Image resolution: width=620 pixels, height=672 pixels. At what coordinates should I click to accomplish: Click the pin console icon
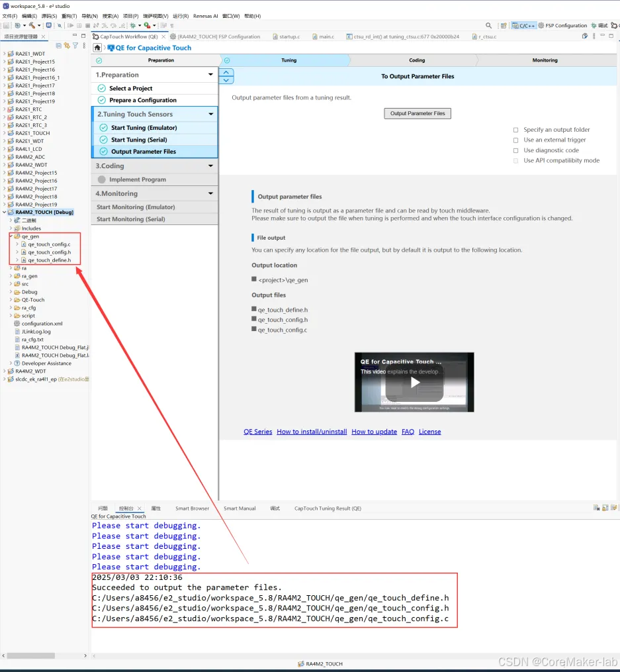pyautogui.click(x=613, y=508)
